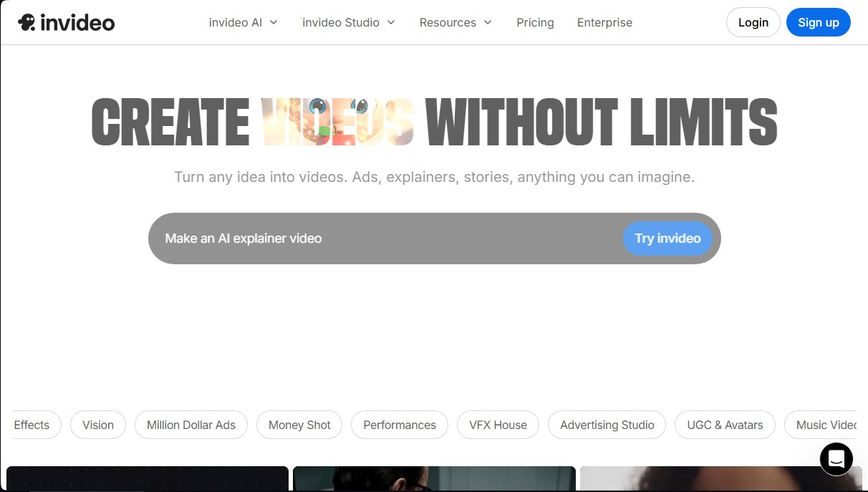Viewport: 868px width, 492px height.
Task: Open the invideo AI menu
Action: 243,22
